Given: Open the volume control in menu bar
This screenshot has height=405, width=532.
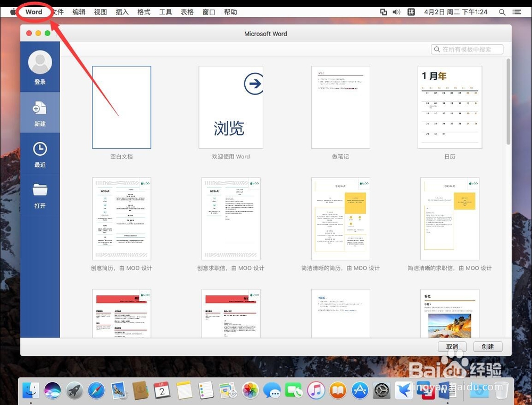Looking at the screenshot, I should [x=396, y=12].
